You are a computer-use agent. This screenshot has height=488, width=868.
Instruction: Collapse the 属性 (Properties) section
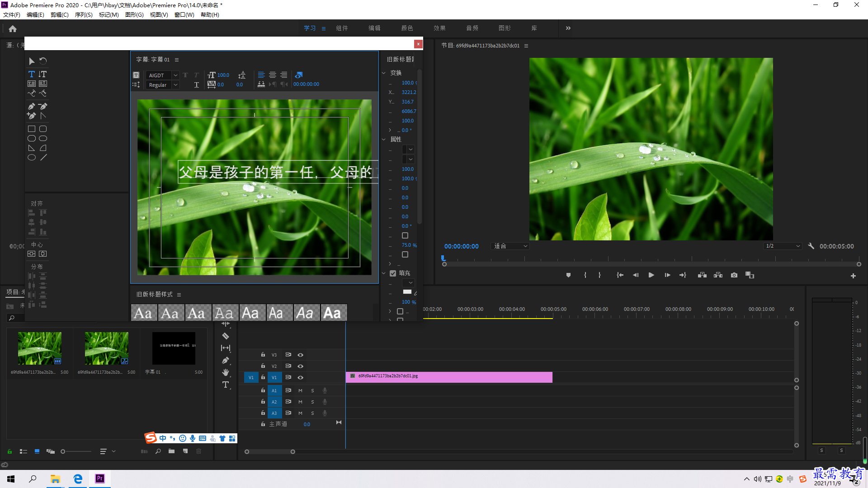384,139
